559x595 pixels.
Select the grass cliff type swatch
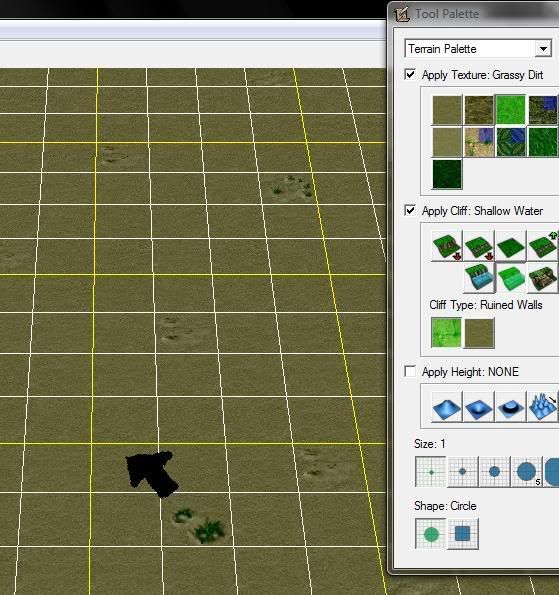tap(447, 333)
